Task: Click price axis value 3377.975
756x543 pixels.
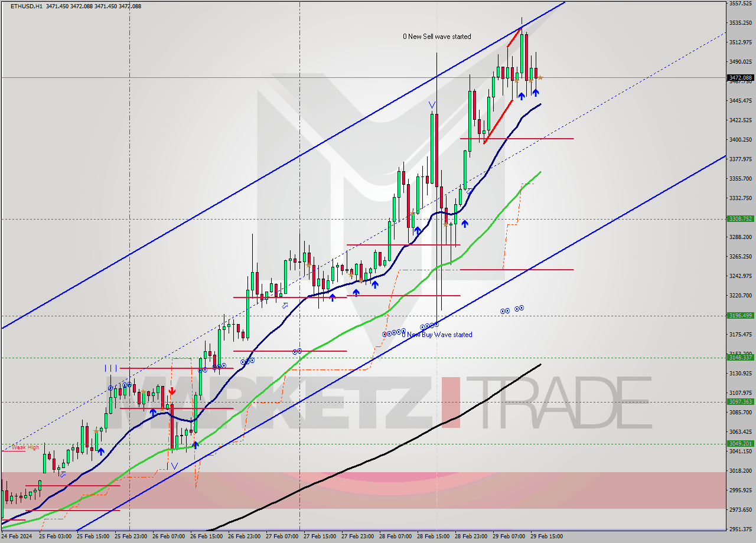Action: 740,159
